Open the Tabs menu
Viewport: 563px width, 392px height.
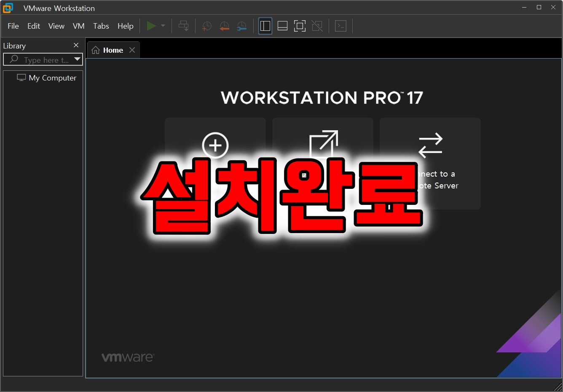(x=101, y=26)
